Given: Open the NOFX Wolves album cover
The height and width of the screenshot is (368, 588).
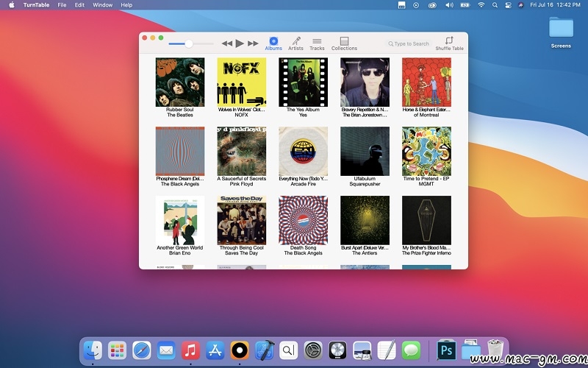Looking at the screenshot, I should tap(242, 82).
